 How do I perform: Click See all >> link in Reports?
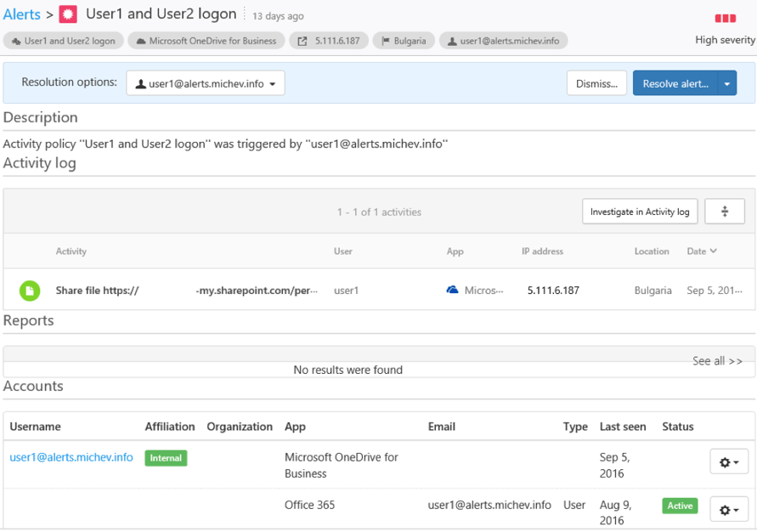[x=717, y=361]
